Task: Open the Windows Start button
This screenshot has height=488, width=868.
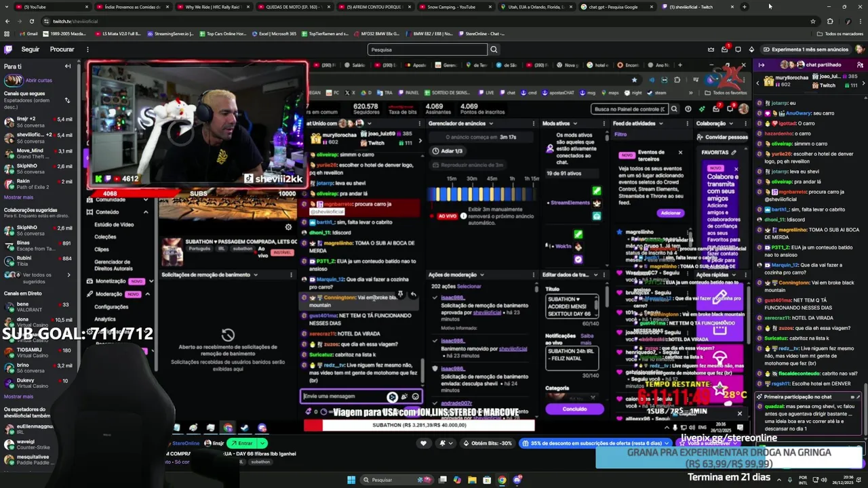Action: pos(351,480)
